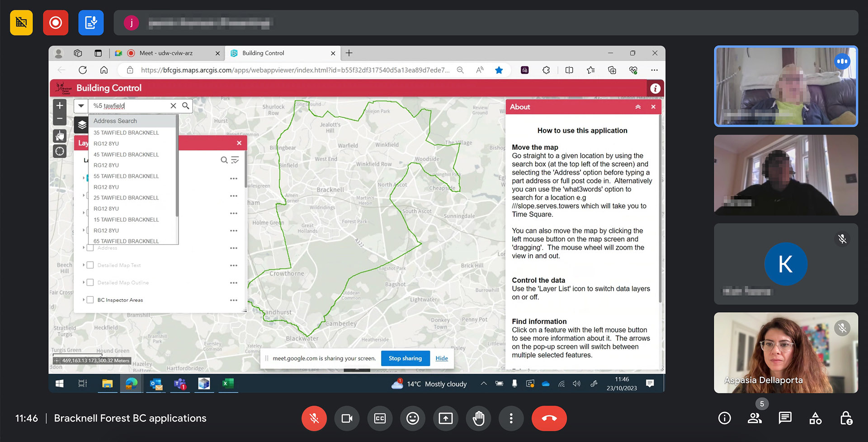Turn off the camera in Meet
This screenshot has width=868, height=442.
coord(347,418)
